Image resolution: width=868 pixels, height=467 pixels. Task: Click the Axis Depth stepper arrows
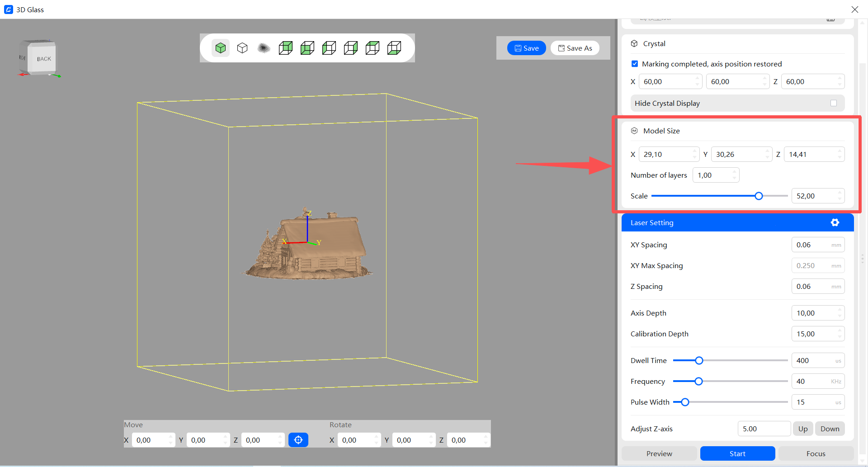pyautogui.click(x=840, y=313)
